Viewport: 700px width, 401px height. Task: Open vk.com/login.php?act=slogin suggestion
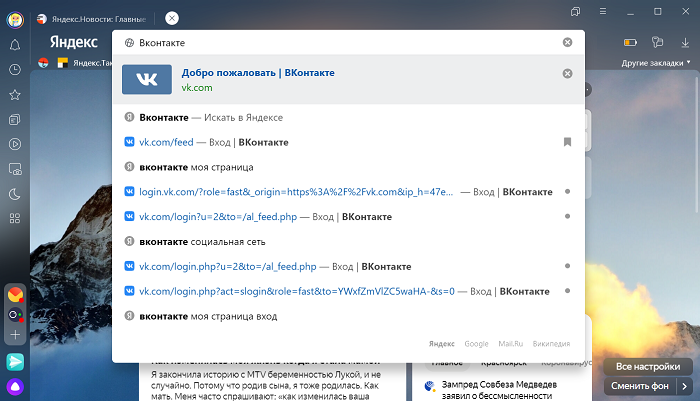click(348, 291)
